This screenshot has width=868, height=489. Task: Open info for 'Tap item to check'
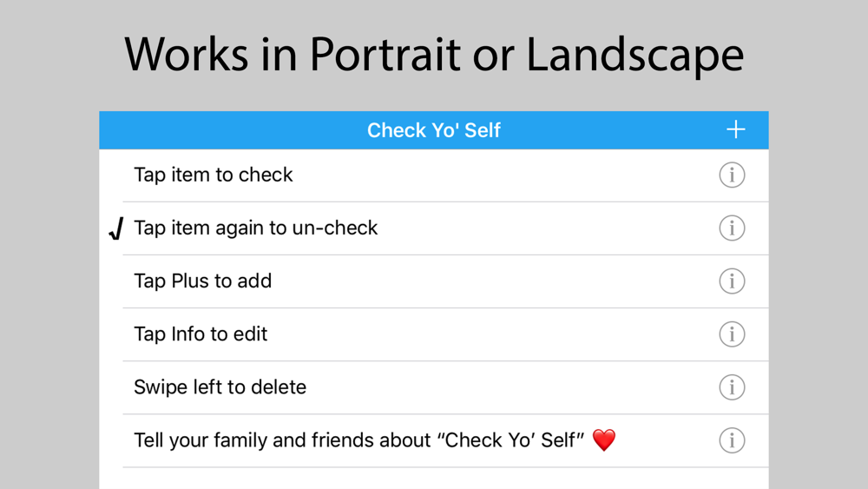pyautogui.click(x=732, y=175)
